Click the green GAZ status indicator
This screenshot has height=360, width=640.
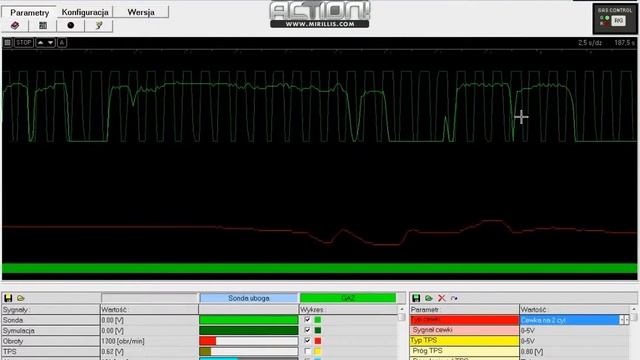click(x=348, y=298)
